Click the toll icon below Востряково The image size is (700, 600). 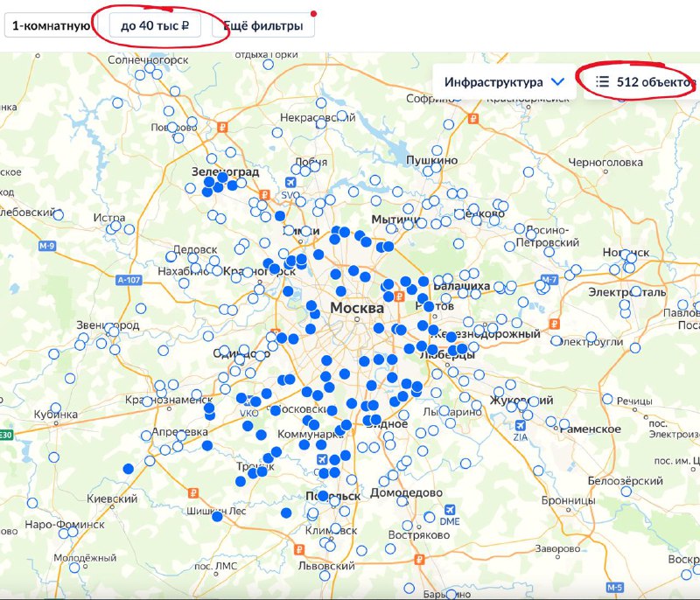coord(419,559)
